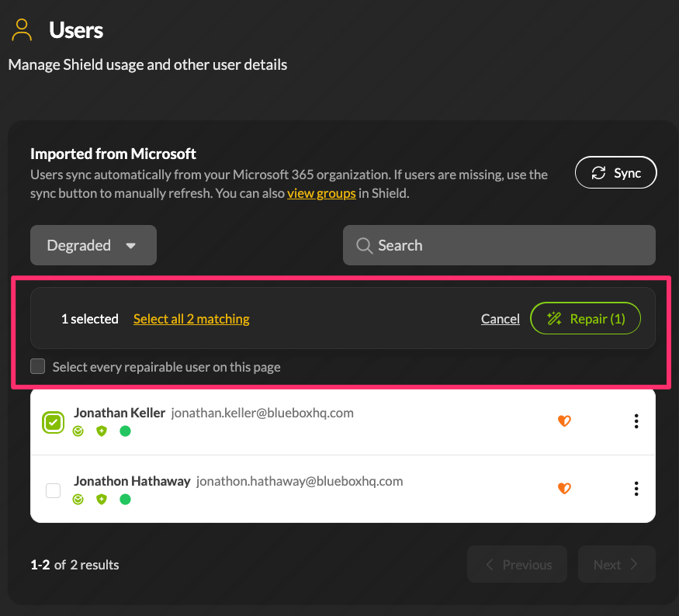Click Jonathan Keller's solid green dot
The image size is (679, 616).
(125, 431)
